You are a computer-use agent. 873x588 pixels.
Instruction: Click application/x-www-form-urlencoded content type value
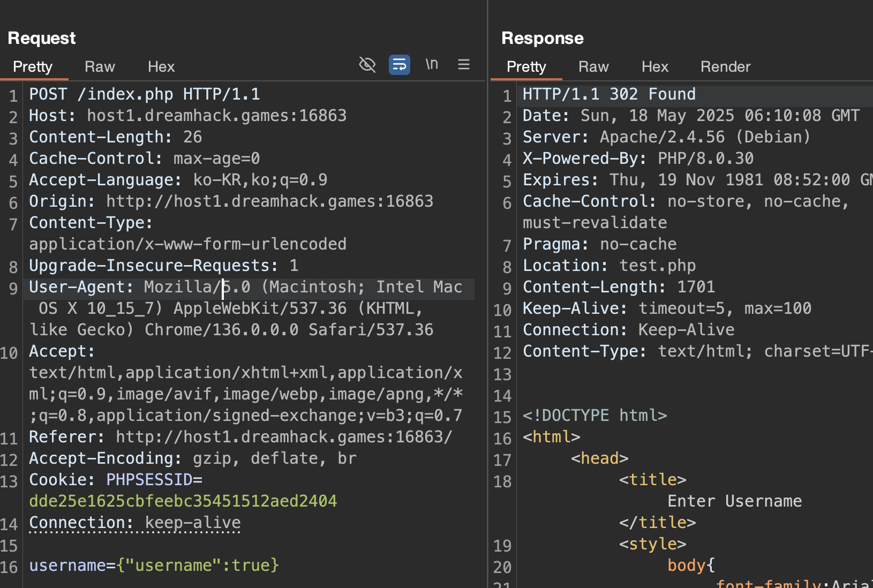(188, 244)
